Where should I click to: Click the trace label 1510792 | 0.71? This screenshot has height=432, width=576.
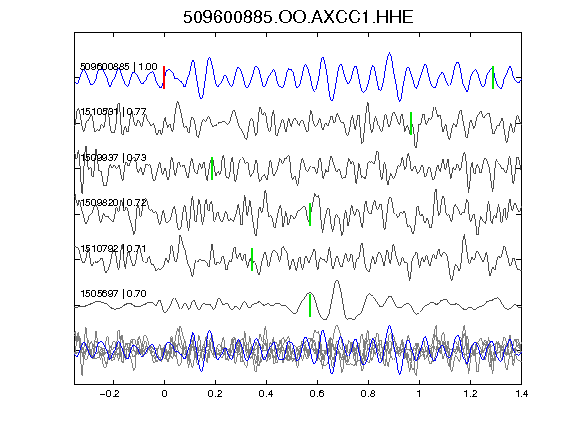coord(114,249)
